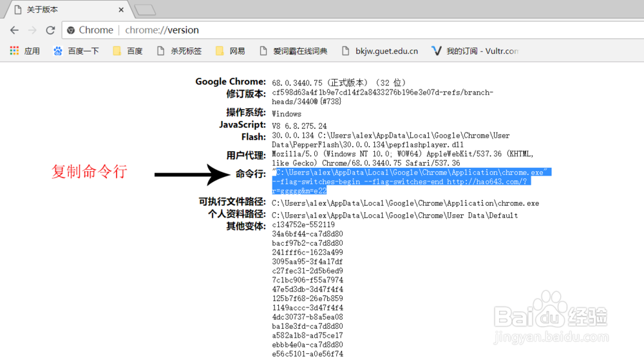Screen dimensions: 644x359
Task: Click the hao643.com URL in command line
Action: [x=487, y=182]
